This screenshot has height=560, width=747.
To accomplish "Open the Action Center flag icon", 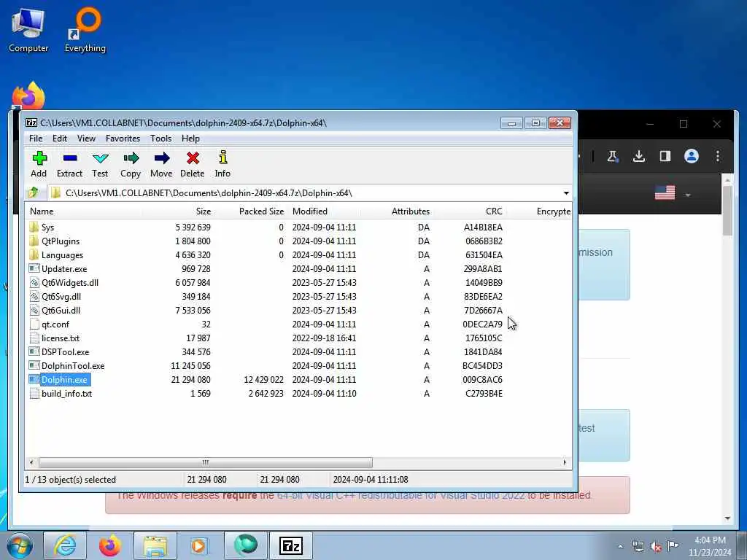I will [x=673, y=546].
